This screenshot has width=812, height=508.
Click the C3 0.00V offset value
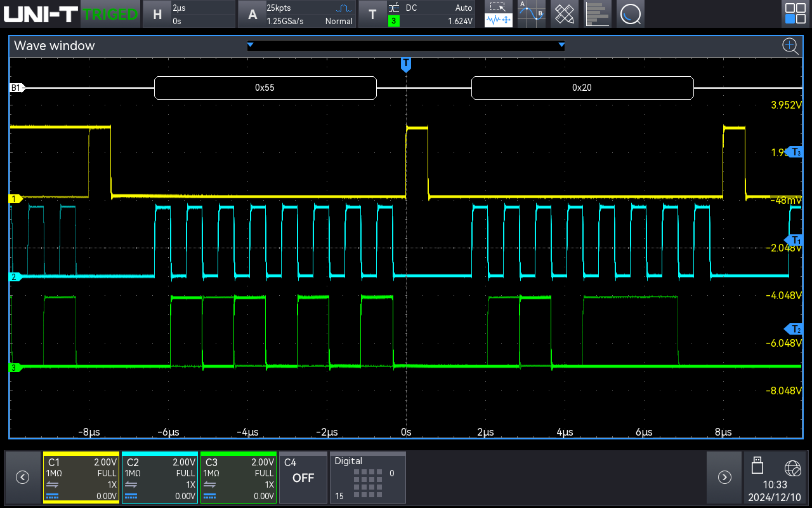click(264, 496)
